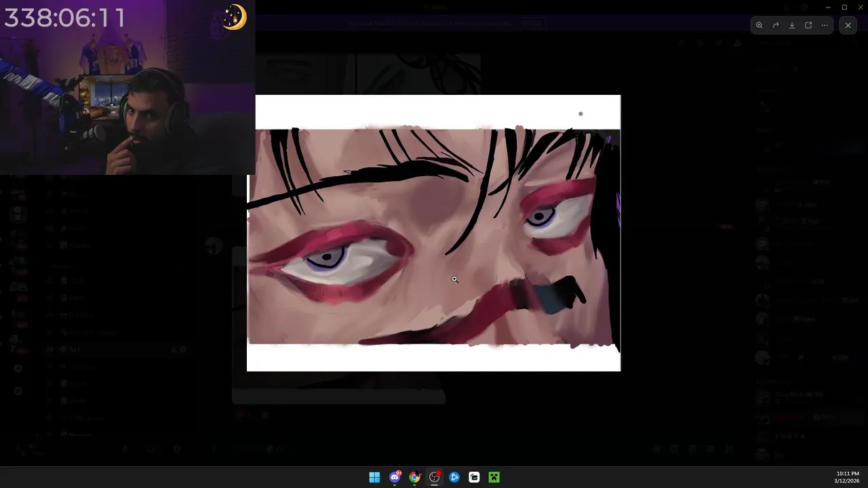
Task: Open Google Chrome from the taskbar
Action: (x=414, y=477)
